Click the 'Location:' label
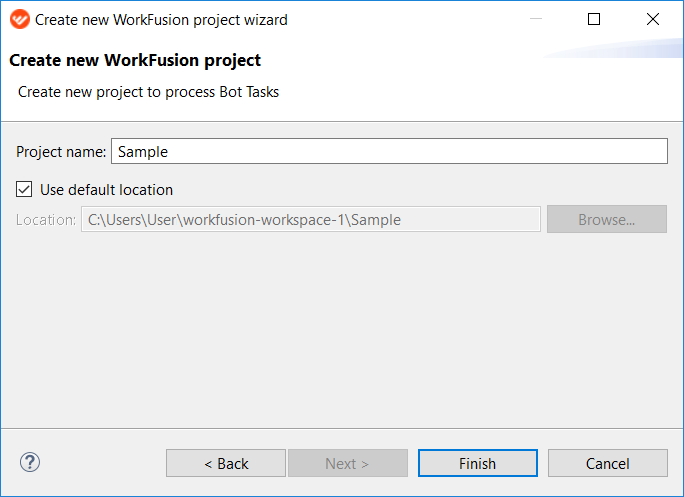Image resolution: width=684 pixels, height=497 pixels. [46, 220]
